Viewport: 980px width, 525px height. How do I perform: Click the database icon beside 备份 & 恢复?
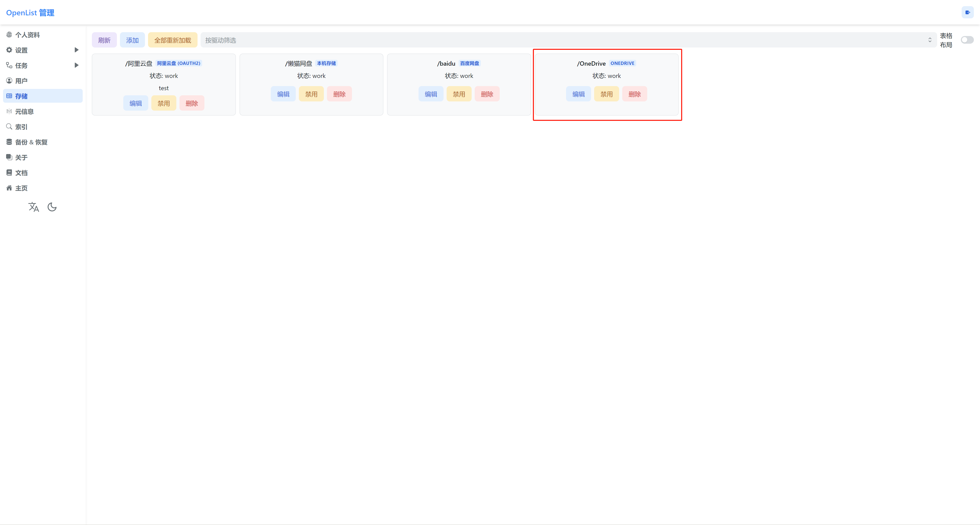tap(9, 142)
